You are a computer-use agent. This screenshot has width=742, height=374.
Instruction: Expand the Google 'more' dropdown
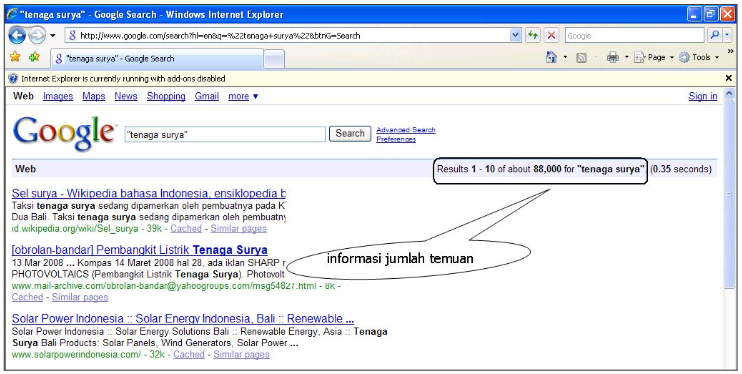[x=243, y=96]
